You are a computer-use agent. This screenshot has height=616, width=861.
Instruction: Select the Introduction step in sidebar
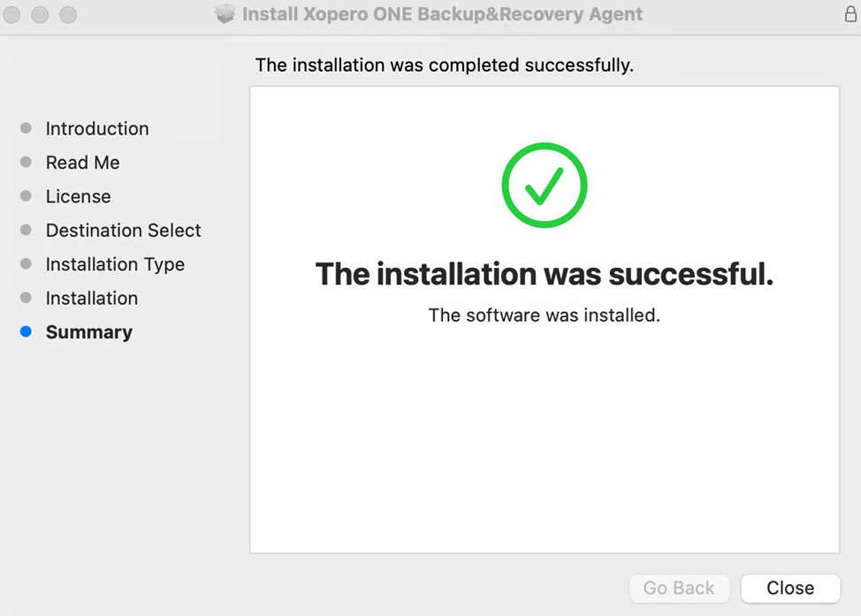[97, 128]
